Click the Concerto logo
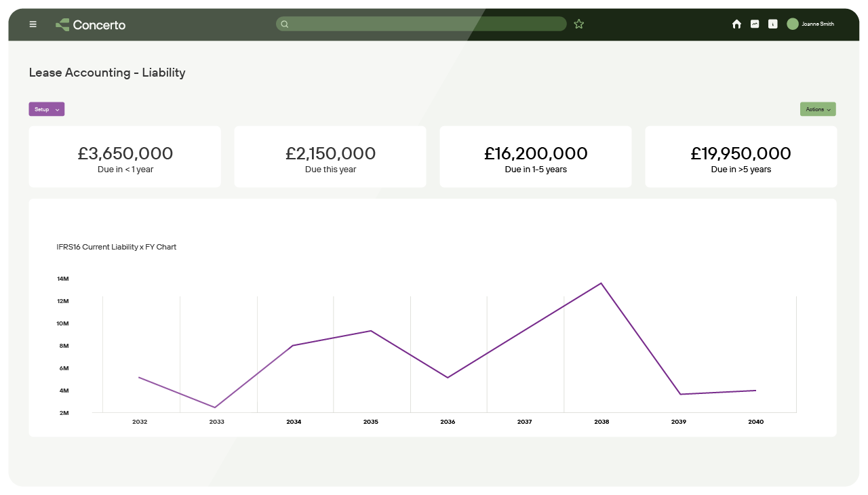This screenshot has width=868, height=495. pyautogui.click(x=91, y=24)
